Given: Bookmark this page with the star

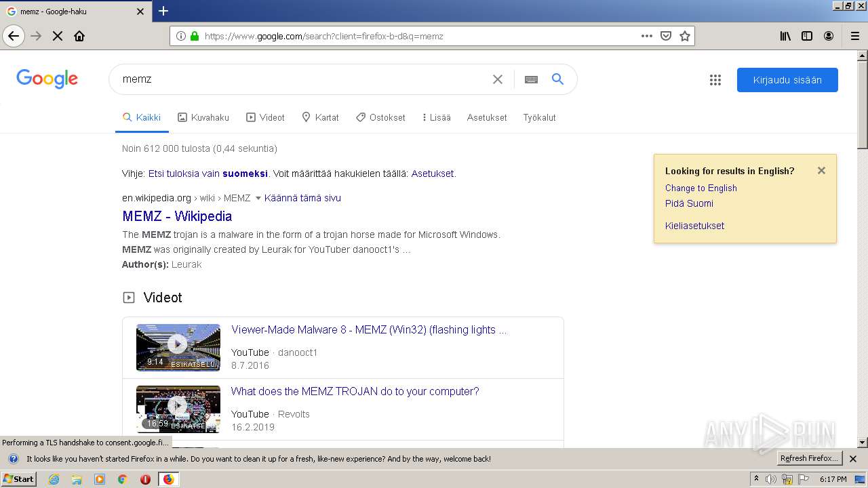Looking at the screenshot, I should click(685, 36).
